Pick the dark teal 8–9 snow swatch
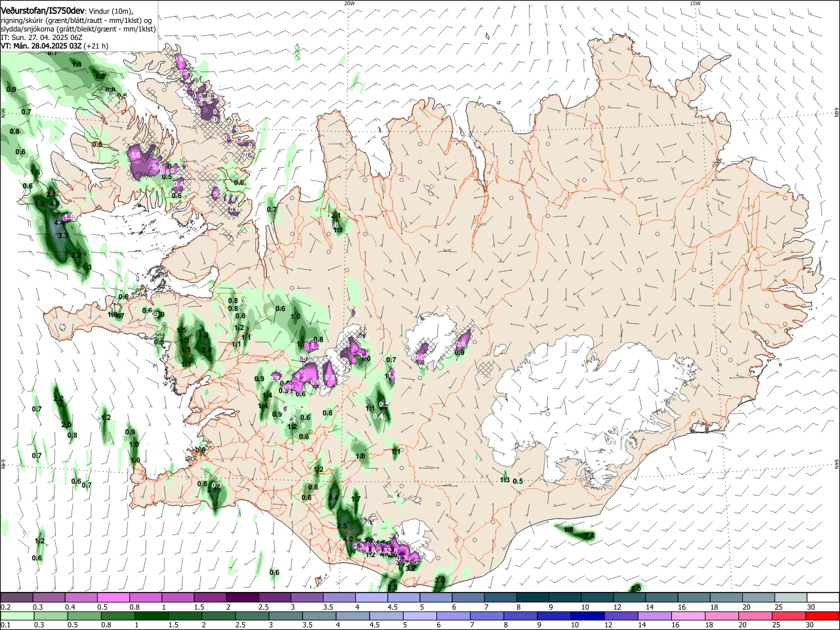Viewport: 840px width, 630px height. point(532,597)
